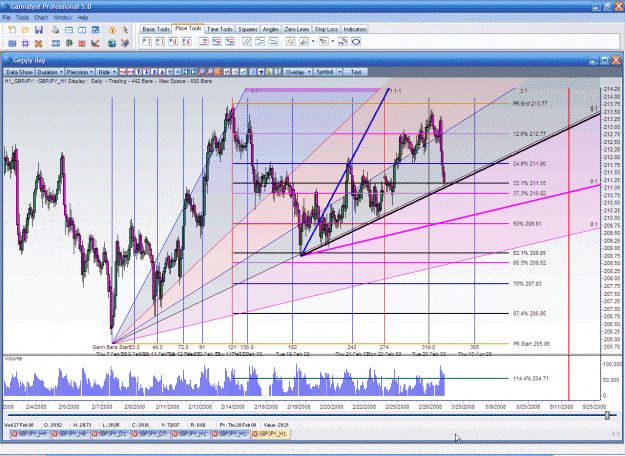Click the first price tool icon in ribbon
Screen dimensions: 625x456
coord(147,41)
